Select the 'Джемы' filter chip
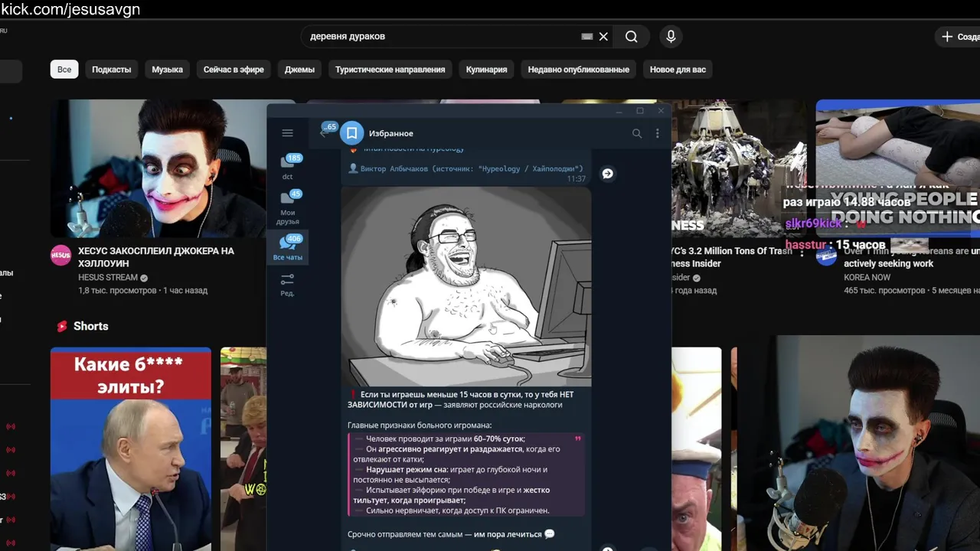980x551 pixels. tap(299, 69)
